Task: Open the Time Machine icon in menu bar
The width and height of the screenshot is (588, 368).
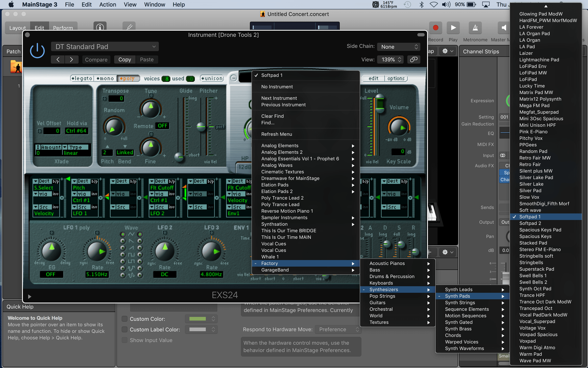Action: [407, 4]
